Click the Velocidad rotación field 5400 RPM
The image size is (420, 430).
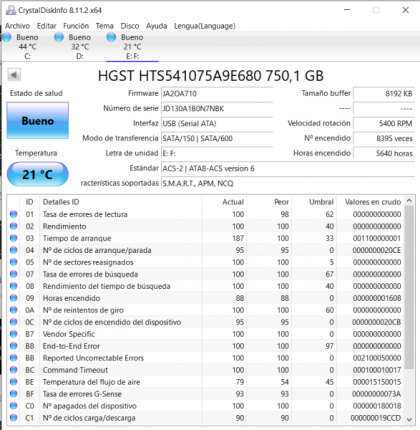pyautogui.click(x=384, y=123)
